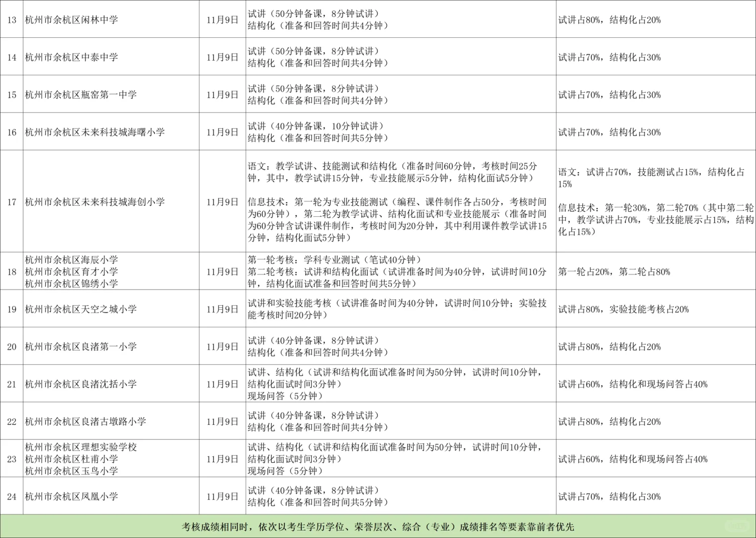Click the assessment format cell for 瓶窑第一中学
Image resolution: width=756 pixels, height=538 pixels.
tap(401, 95)
